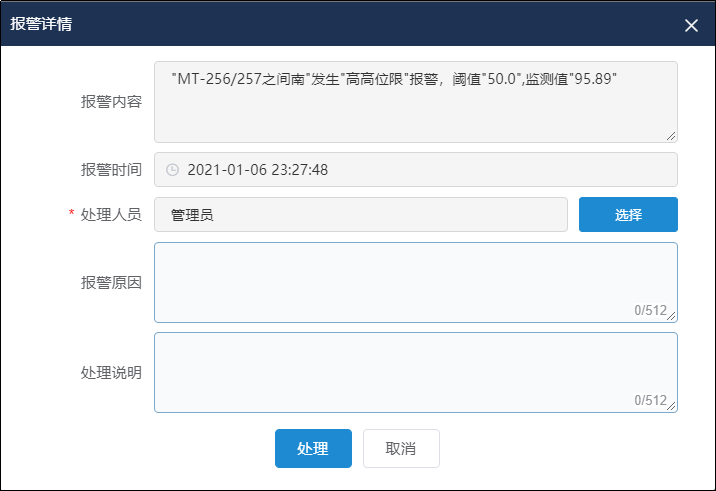Image resolution: width=716 pixels, height=491 pixels.
Task: Click the 报警时间 label
Action: click(x=111, y=169)
